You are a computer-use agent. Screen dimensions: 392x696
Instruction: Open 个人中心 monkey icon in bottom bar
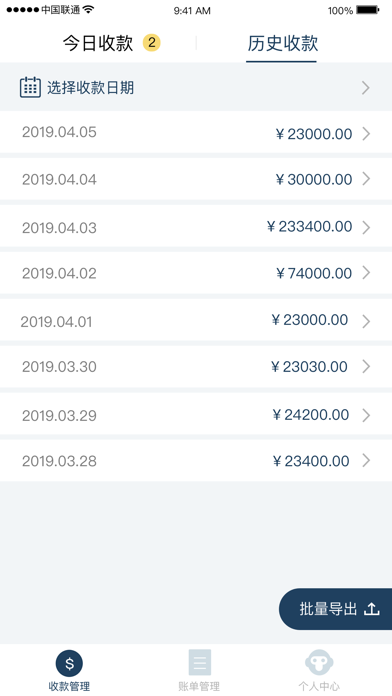(319, 663)
